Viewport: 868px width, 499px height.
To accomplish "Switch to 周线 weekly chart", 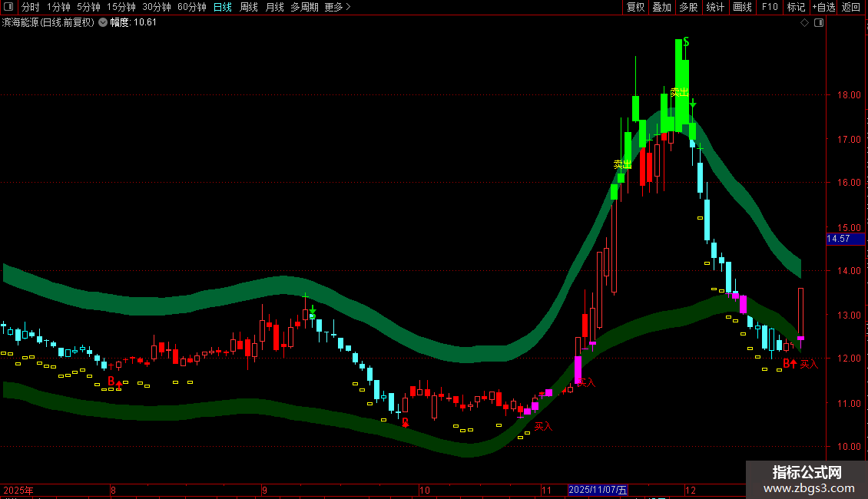I will [x=249, y=7].
